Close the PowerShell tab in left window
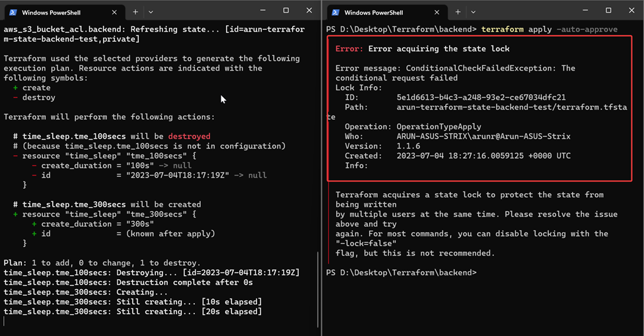 click(114, 13)
